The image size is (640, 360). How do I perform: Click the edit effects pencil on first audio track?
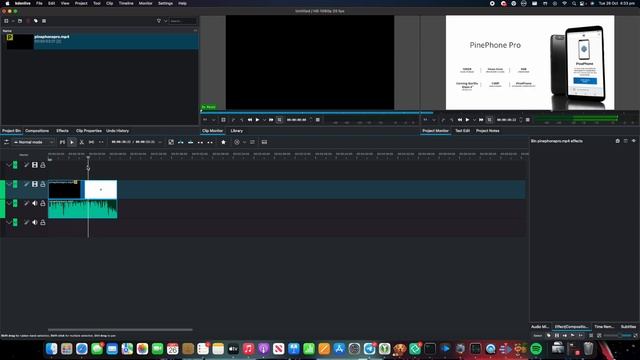(x=27, y=203)
